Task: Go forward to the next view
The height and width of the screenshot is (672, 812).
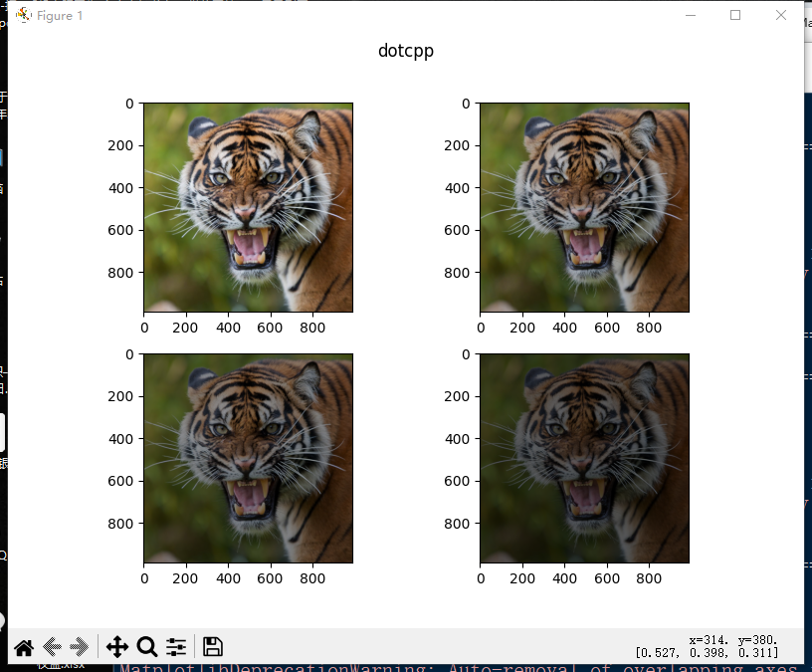Action: pos(80,647)
